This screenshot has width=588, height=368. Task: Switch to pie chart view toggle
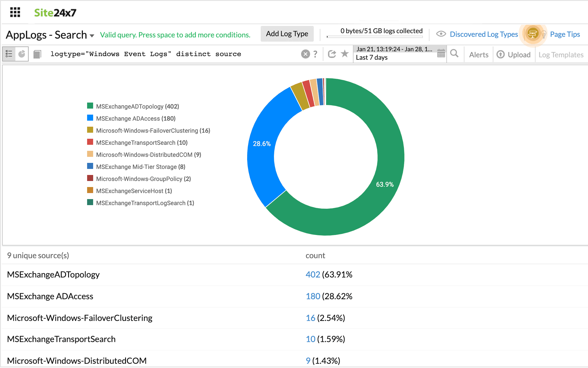[x=22, y=54]
